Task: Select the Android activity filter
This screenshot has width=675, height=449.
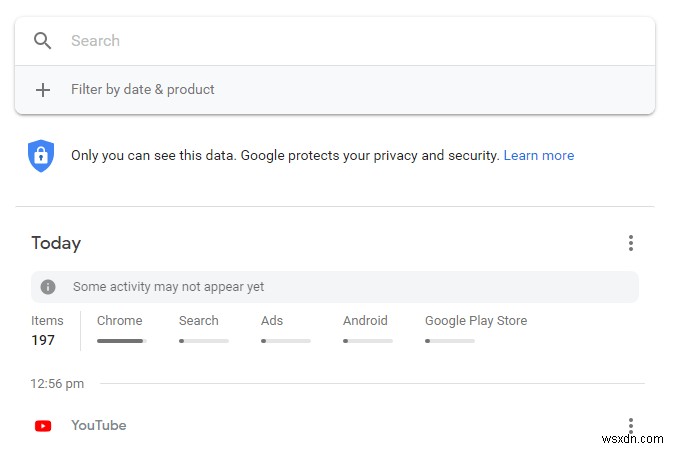Action: 365,321
